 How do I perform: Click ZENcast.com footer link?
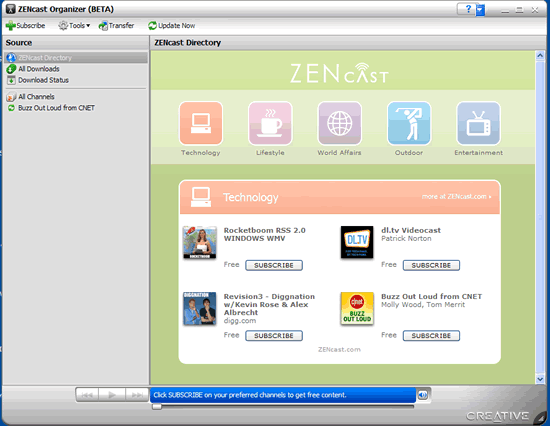(x=339, y=350)
